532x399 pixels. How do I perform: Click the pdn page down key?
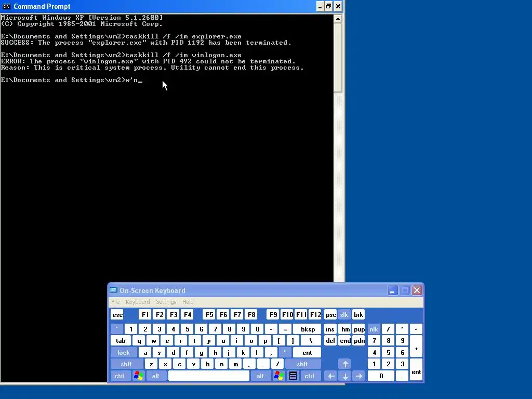(x=359, y=341)
